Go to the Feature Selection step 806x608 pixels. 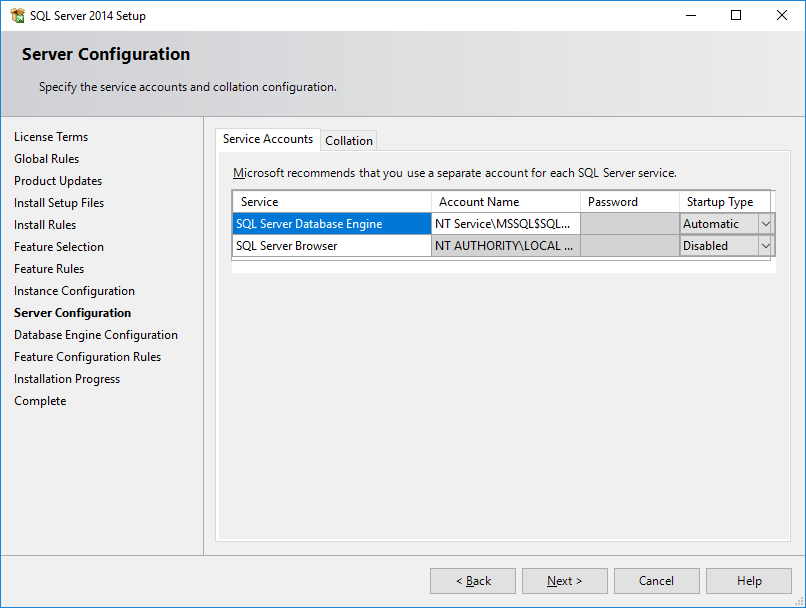click(x=58, y=246)
